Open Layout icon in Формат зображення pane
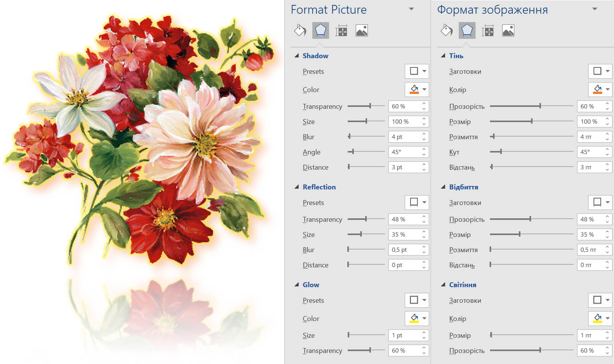 (487, 30)
